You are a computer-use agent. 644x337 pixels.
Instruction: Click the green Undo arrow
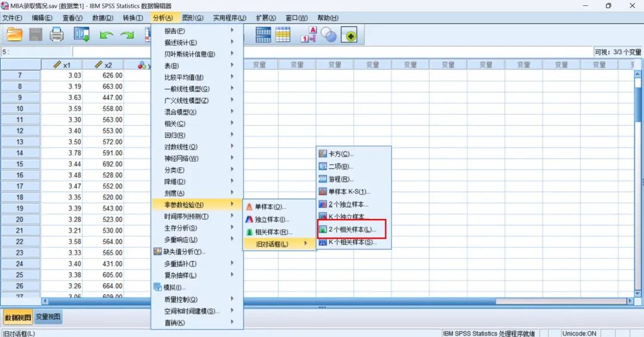click(x=106, y=35)
